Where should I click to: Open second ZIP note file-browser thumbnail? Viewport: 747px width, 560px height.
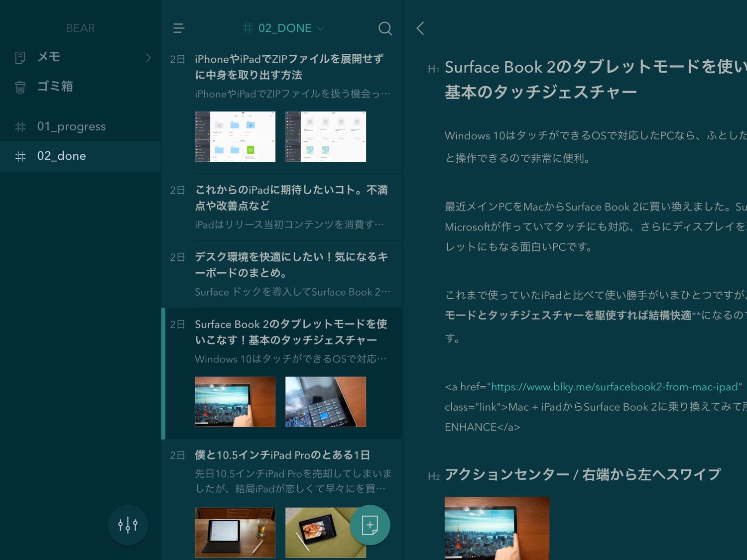326,136
